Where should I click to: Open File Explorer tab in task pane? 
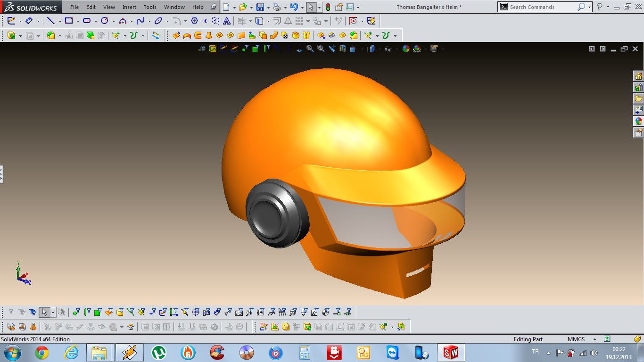[638, 99]
